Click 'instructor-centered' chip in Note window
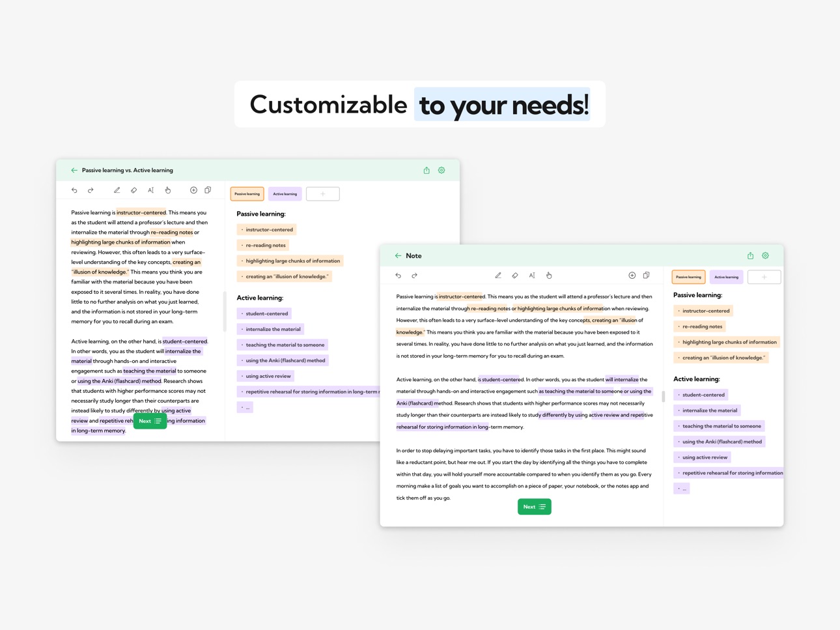 point(703,311)
